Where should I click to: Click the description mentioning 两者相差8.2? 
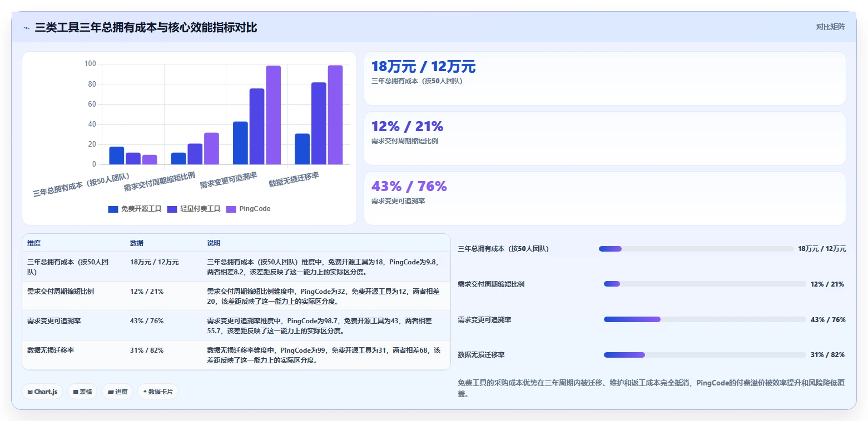point(323,267)
